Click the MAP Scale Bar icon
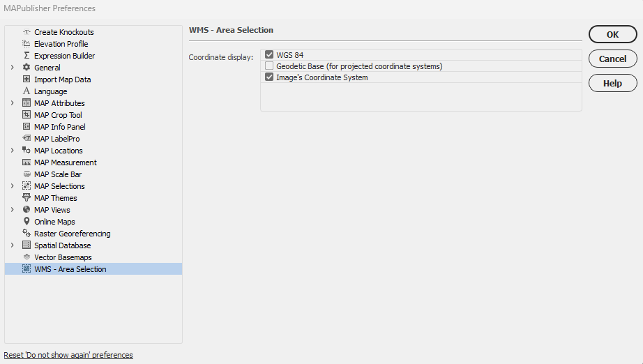643x364 pixels. [27, 174]
